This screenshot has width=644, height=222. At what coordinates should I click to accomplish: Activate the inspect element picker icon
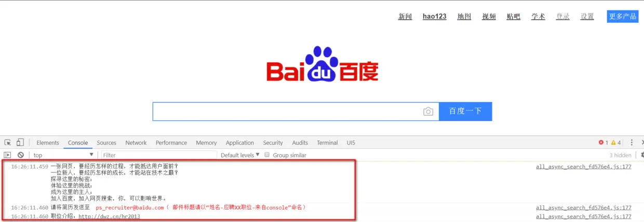(x=8, y=143)
